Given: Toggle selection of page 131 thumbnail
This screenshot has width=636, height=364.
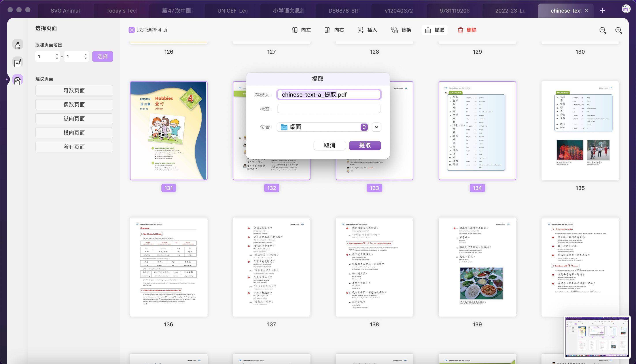Looking at the screenshot, I should coord(169,131).
